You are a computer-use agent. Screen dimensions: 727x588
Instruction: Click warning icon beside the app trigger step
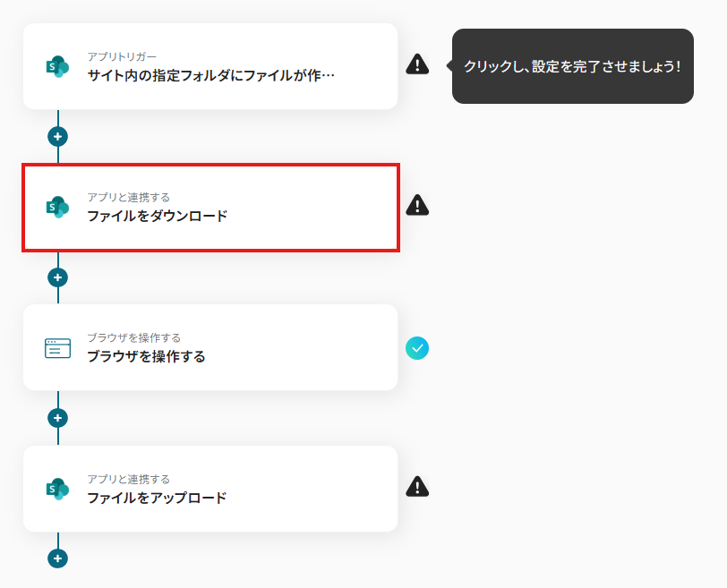(x=417, y=64)
